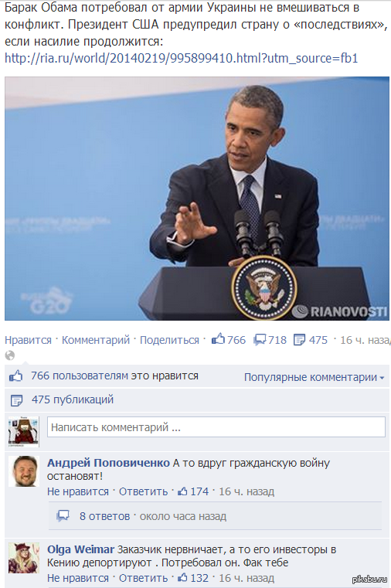
Task: Open the Популярные комментарии sorting dropdown
Action: point(314,377)
